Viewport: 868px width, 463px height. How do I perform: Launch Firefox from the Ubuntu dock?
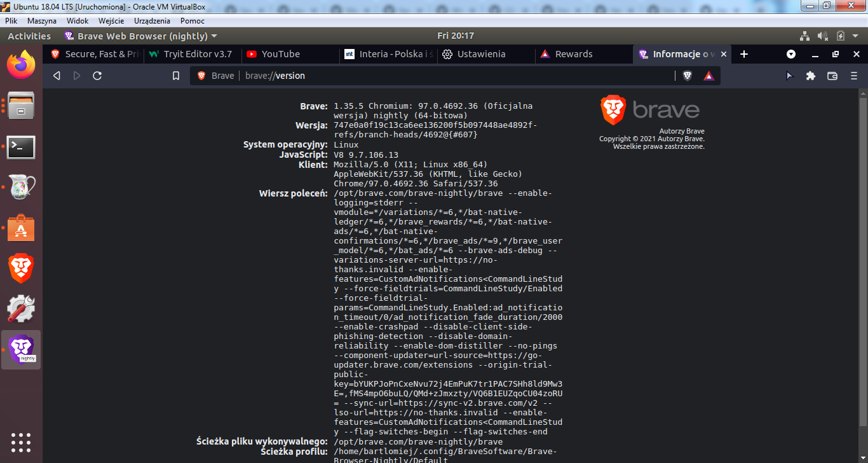point(20,64)
